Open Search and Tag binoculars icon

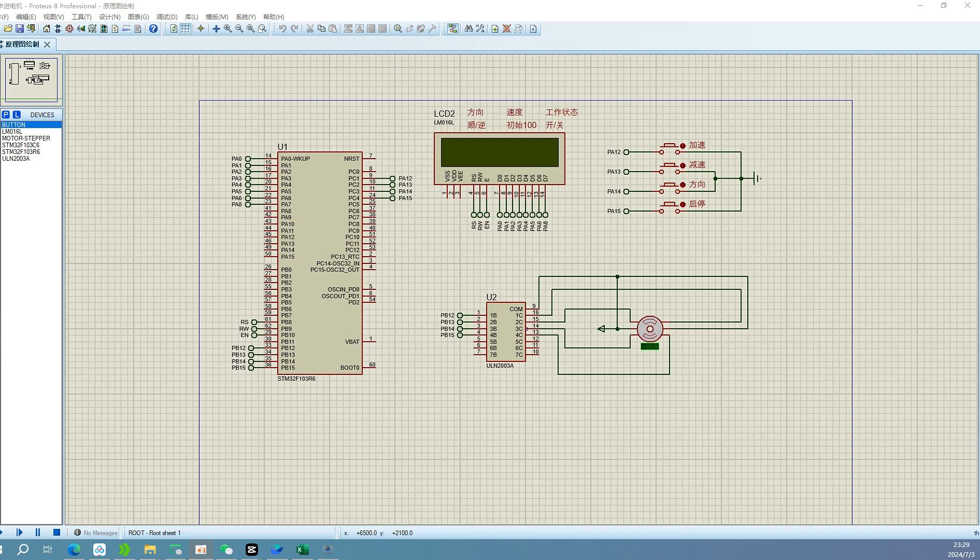[x=468, y=29]
